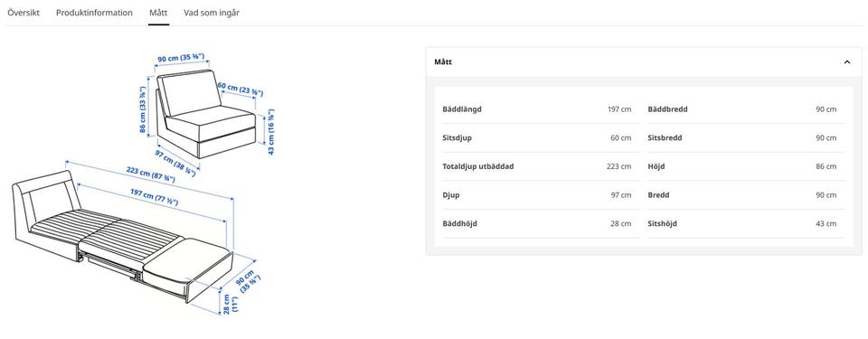Click the Totaldjup utbäddad 223 cm row
Screen dimensions: 868x339
537,166
